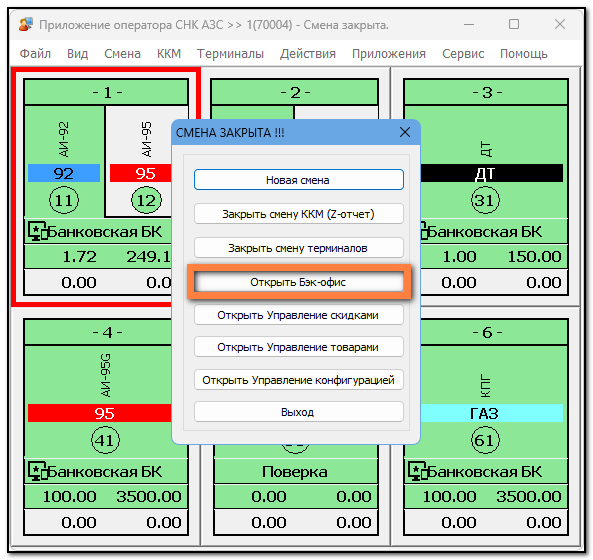
Task: Open the 'Файл' menu
Action: (x=35, y=54)
